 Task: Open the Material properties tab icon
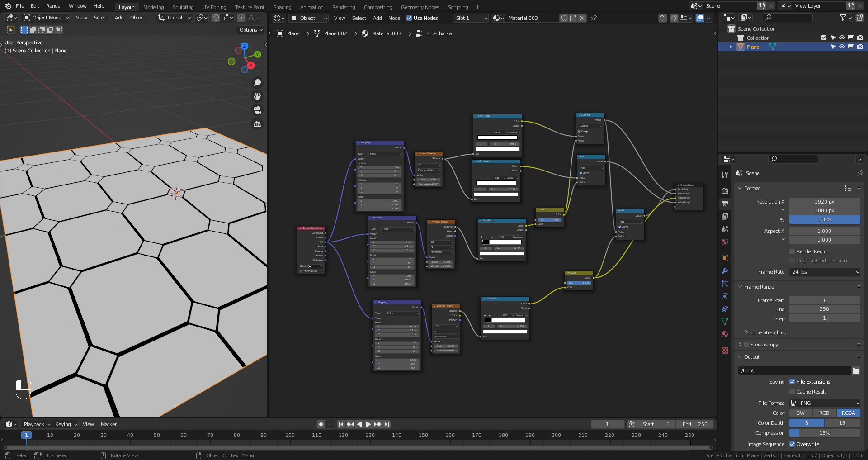point(725,334)
